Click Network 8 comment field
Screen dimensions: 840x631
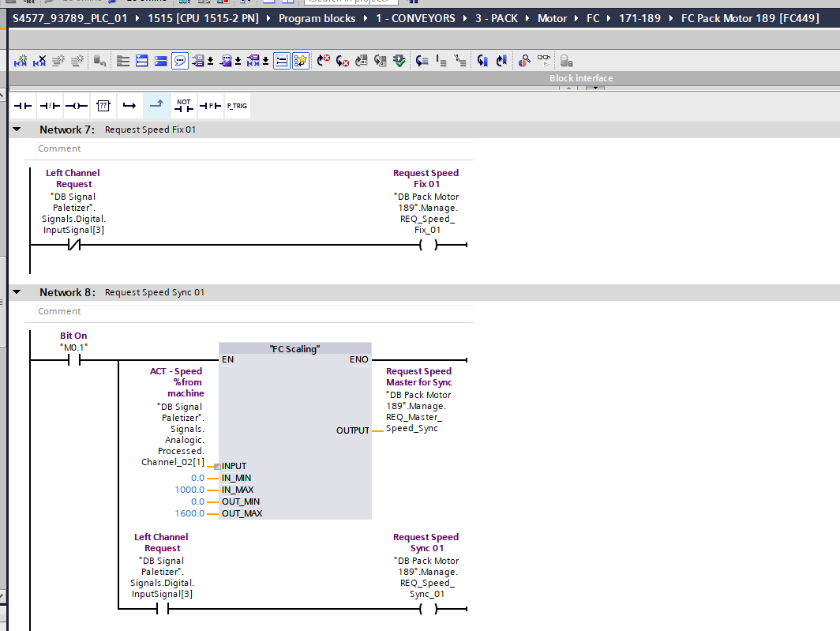pyautogui.click(x=254, y=311)
